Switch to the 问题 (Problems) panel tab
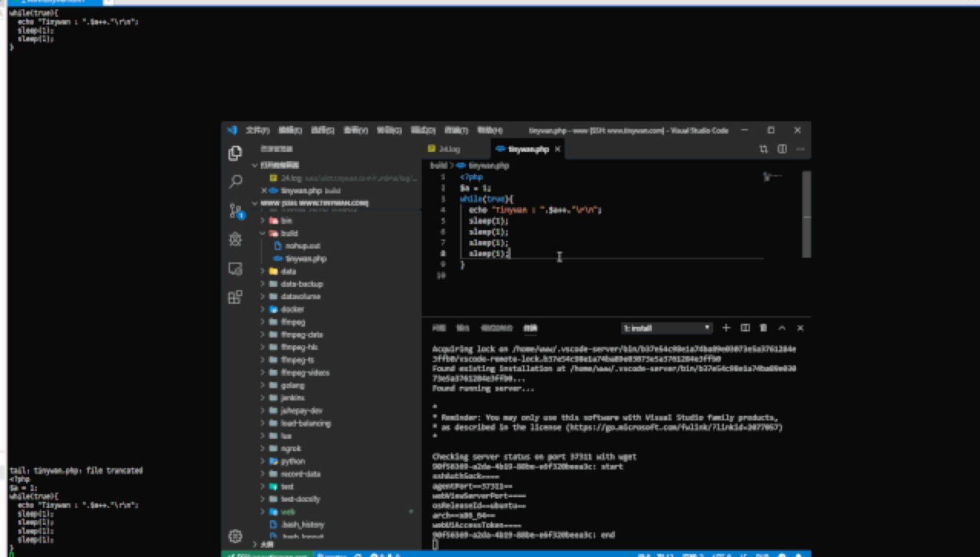980x557 pixels. tap(439, 328)
